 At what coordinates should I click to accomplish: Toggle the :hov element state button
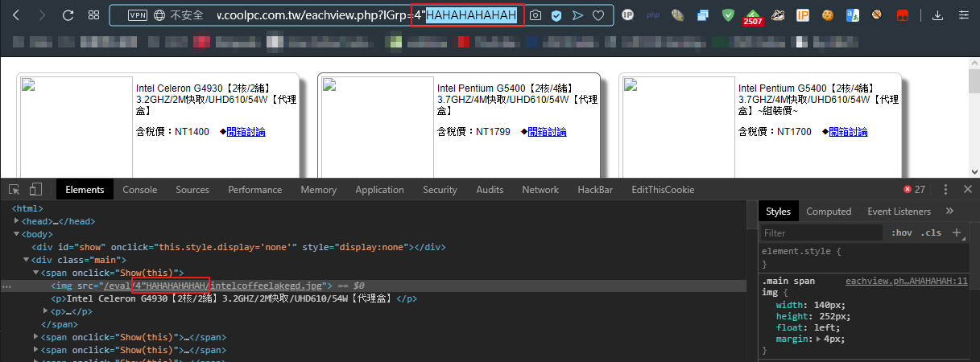tap(901, 232)
